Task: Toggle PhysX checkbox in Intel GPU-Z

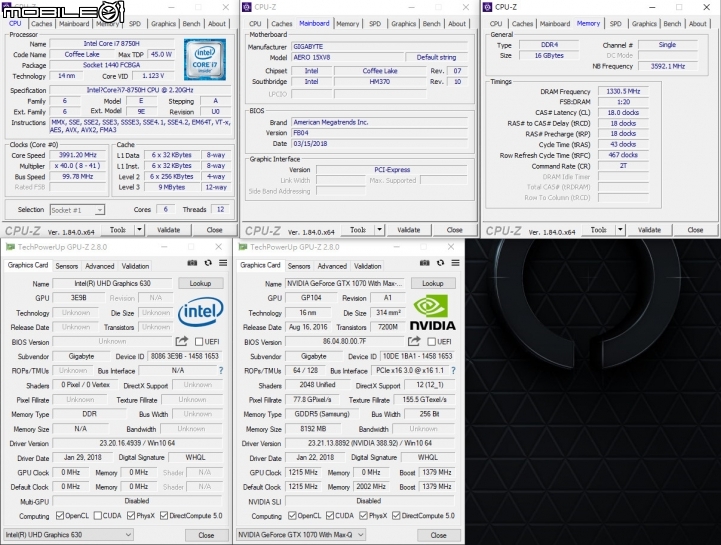Action: [131, 516]
